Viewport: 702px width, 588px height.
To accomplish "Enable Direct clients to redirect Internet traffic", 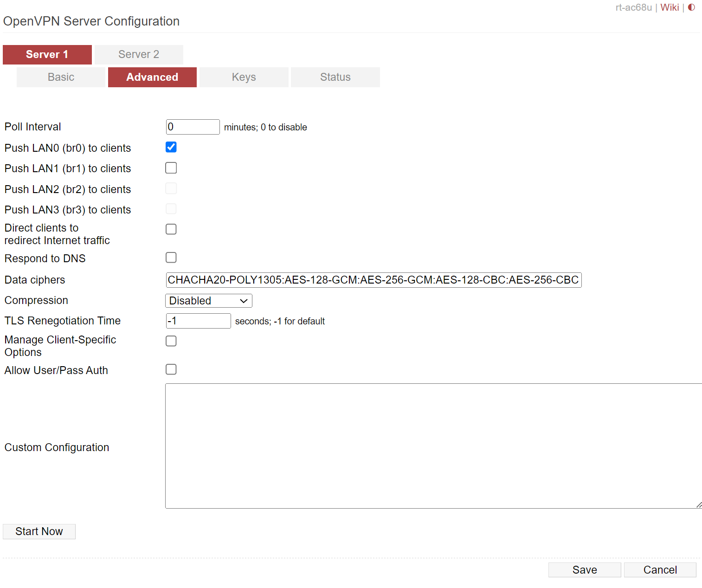I will 171,229.
